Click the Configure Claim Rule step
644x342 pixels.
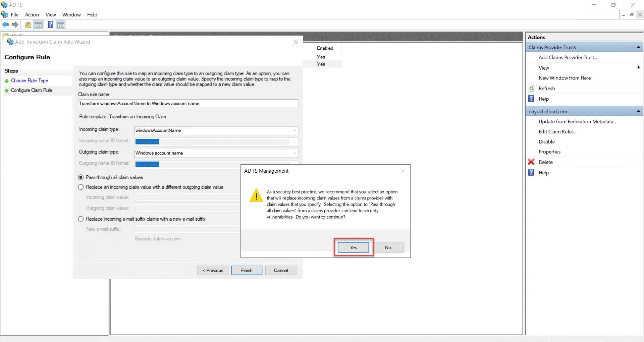pyautogui.click(x=32, y=90)
